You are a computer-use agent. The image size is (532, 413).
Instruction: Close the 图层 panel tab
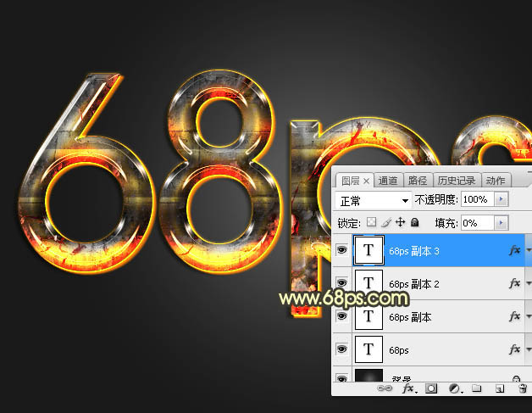tap(366, 181)
